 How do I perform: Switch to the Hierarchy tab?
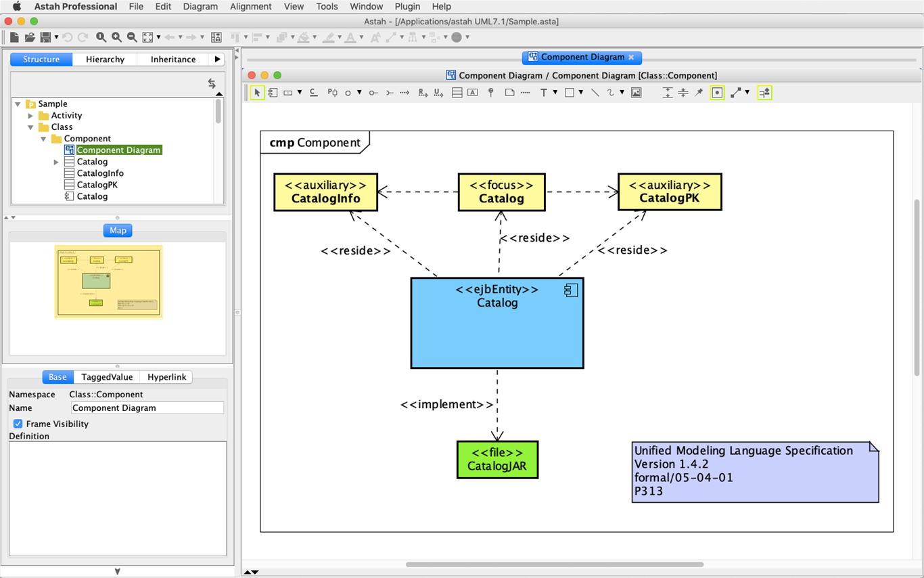point(105,60)
